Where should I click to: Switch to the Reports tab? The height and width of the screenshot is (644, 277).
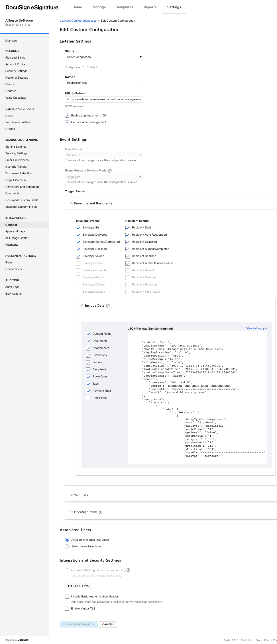click(150, 7)
